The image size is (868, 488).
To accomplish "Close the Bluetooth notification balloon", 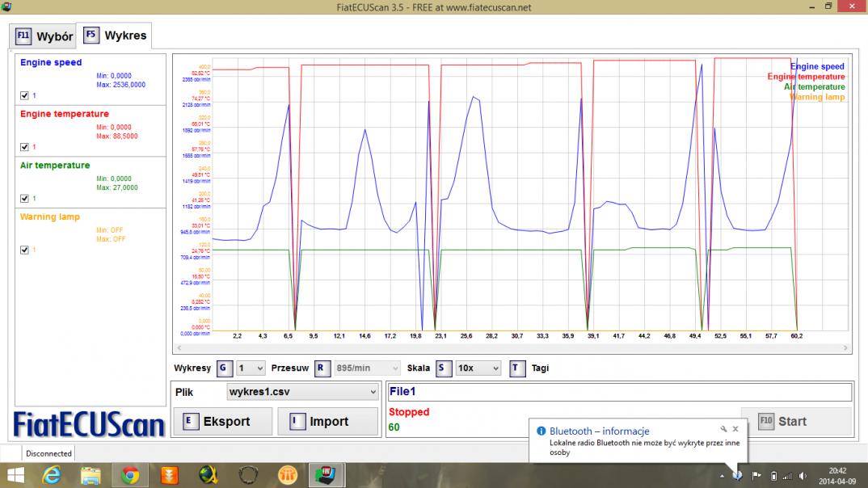I will 735,429.
